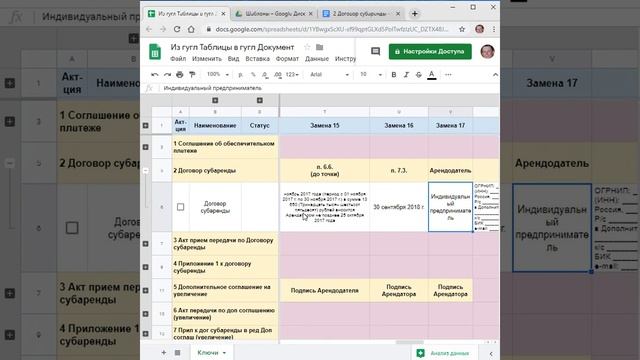
Task: Open the more toolbar options (three dots)
Action: pyautogui.click(x=448, y=75)
